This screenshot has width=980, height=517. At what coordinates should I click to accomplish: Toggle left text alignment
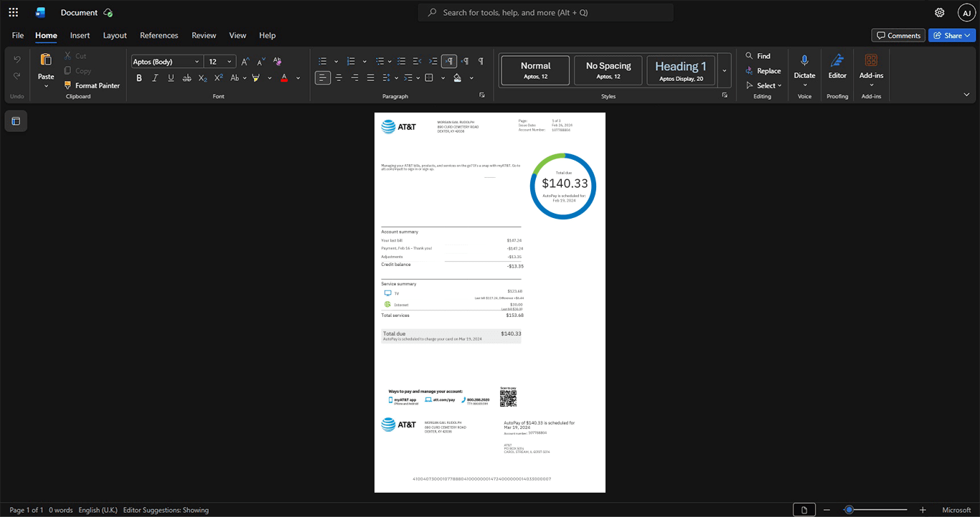pyautogui.click(x=323, y=77)
